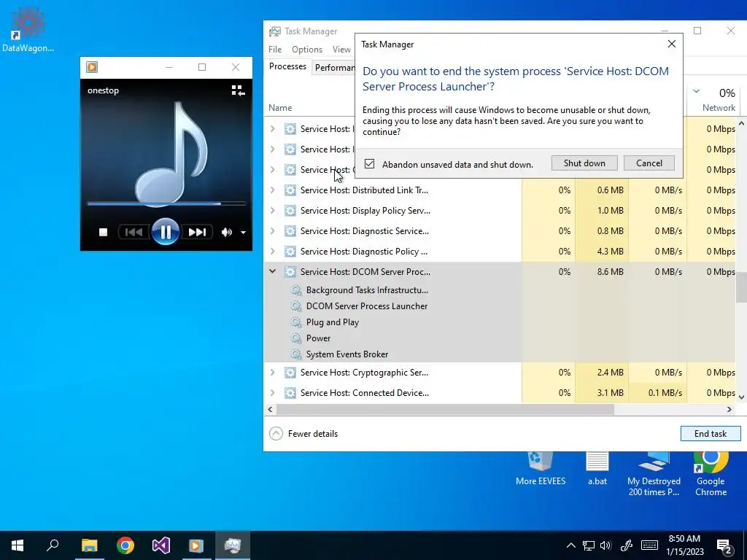Open the View menu in Task Manager
Image resolution: width=747 pixels, height=560 pixels.
coord(341,50)
